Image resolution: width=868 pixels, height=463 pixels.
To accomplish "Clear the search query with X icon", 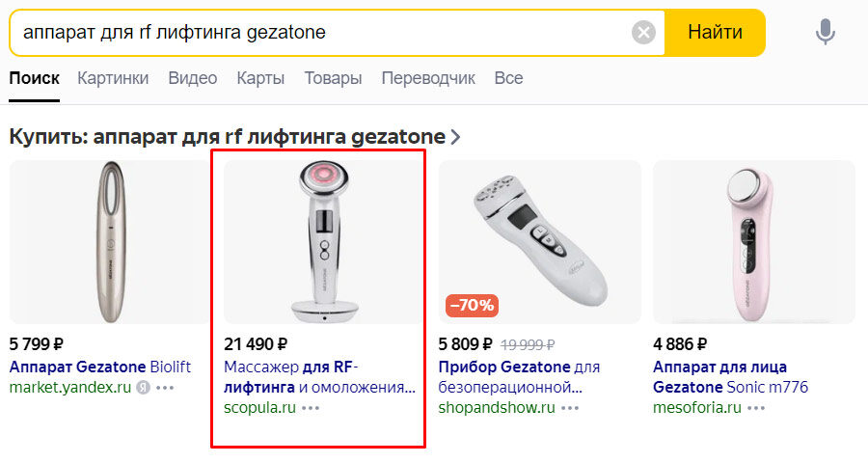I will click(643, 33).
